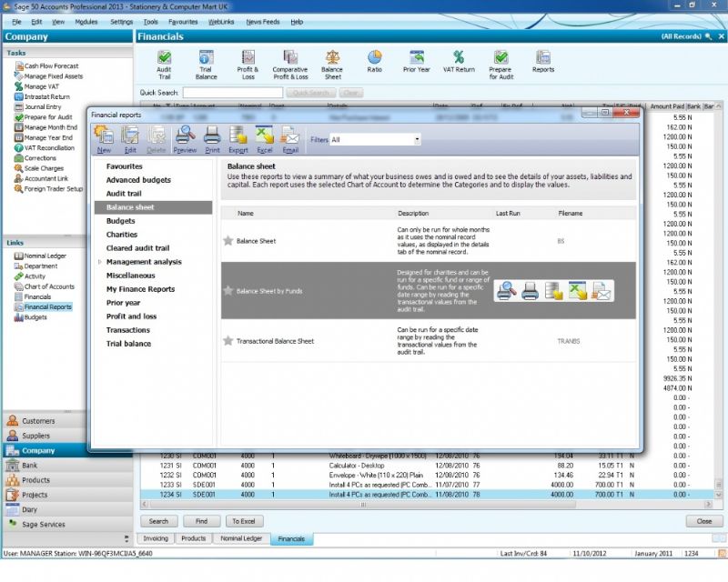Preview Balance Sheet by Funds row icon
This screenshot has height=582, width=728.
(x=507, y=291)
